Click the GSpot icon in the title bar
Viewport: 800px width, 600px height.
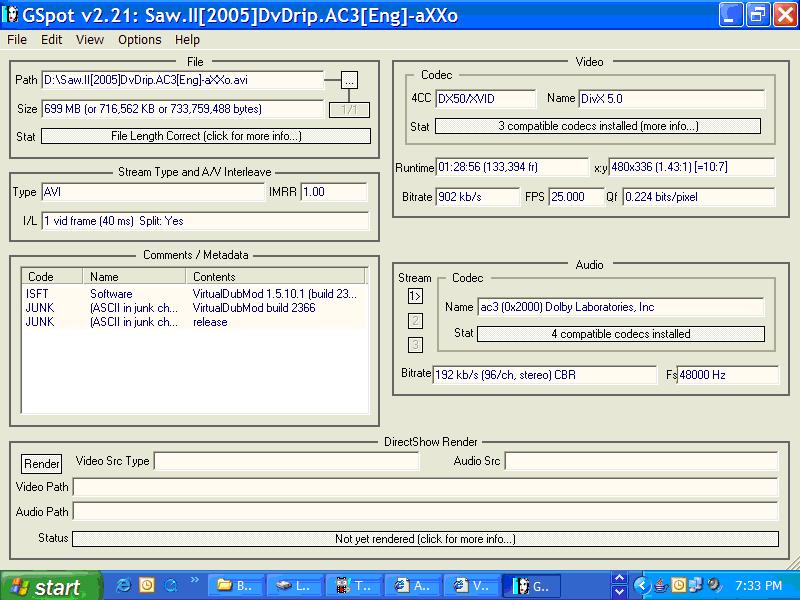(10, 15)
